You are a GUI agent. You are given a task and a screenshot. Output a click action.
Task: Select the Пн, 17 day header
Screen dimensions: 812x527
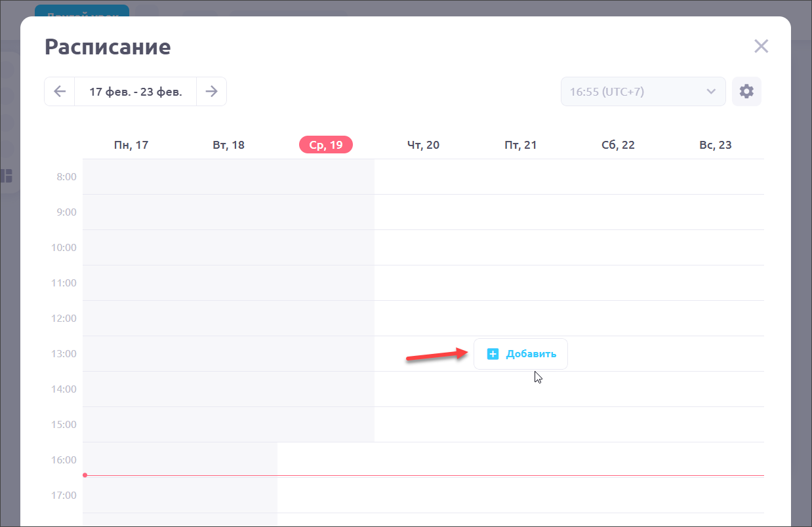tap(131, 145)
